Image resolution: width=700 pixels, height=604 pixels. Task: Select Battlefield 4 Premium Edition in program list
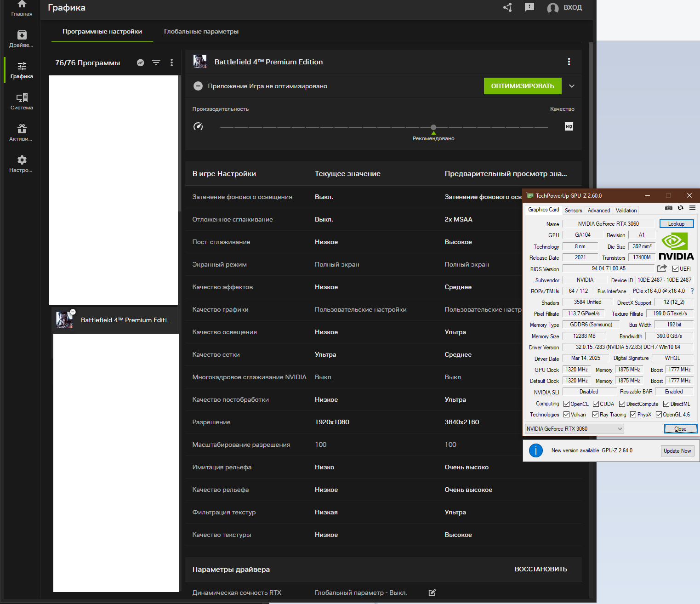[115, 319]
